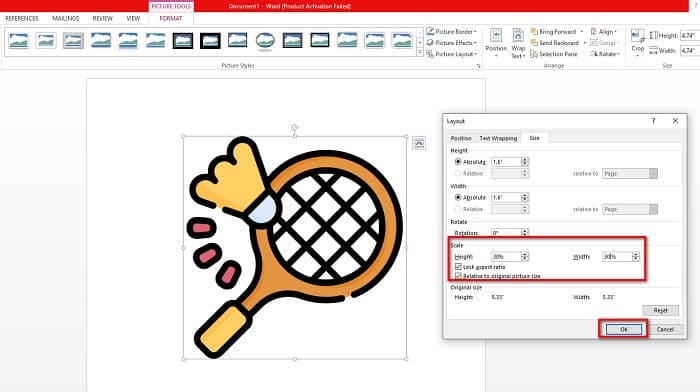Select the FORMAT ribbon tab
The width and height of the screenshot is (700, 392).
pyautogui.click(x=171, y=18)
